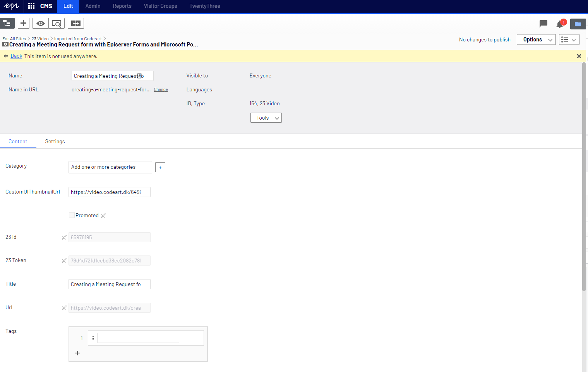Click the Change link for URL name
Viewport: 588px width, 372px height.
[161, 90]
